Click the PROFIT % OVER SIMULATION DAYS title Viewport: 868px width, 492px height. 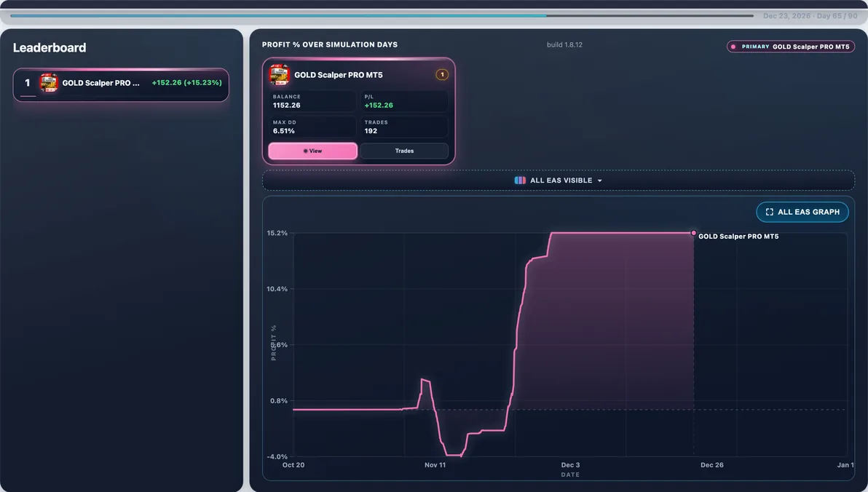pos(330,45)
